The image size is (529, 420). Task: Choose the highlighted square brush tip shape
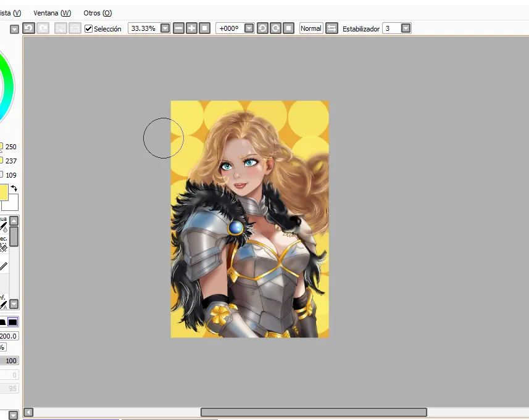click(13, 322)
